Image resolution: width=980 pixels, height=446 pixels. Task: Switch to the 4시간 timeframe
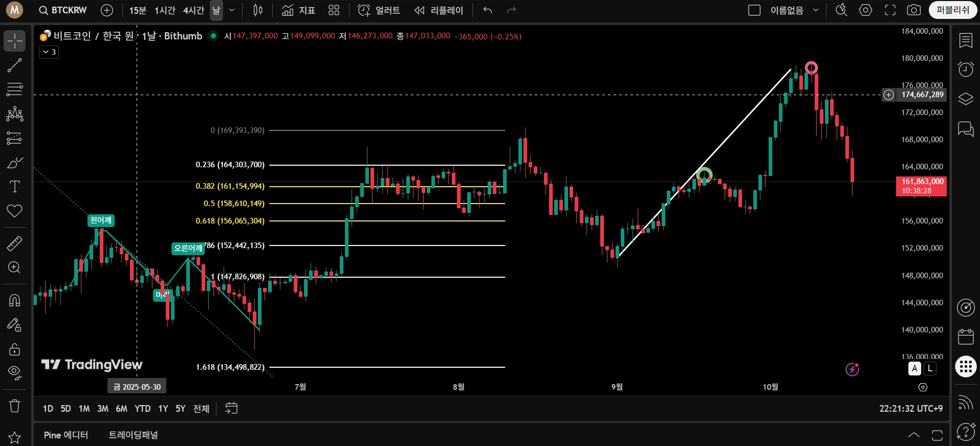[x=193, y=10]
